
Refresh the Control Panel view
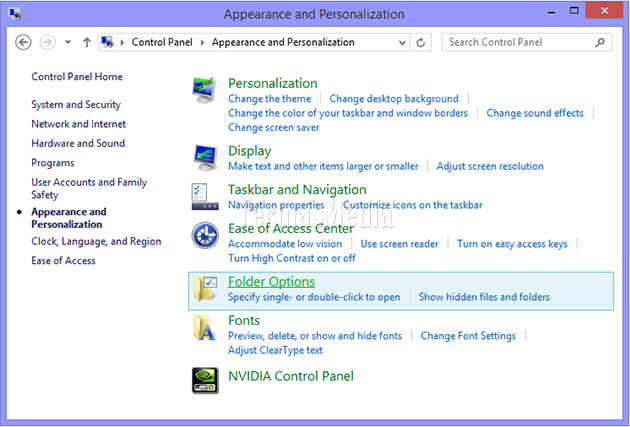click(x=421, y=42)
